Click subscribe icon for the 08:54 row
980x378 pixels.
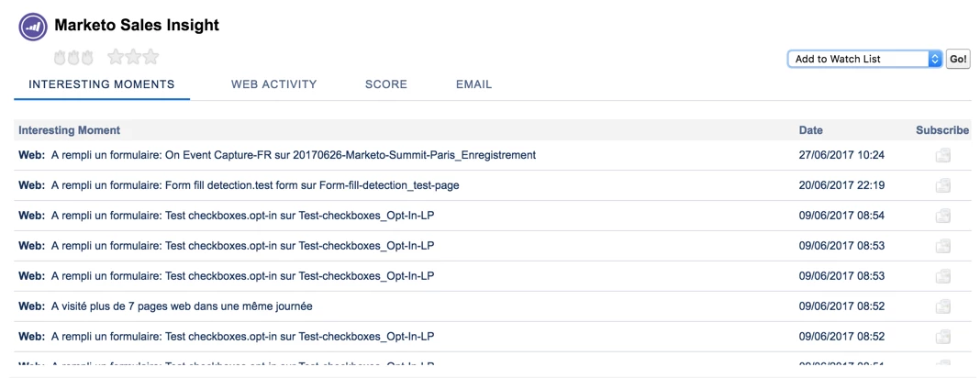[x=943, y=216]
